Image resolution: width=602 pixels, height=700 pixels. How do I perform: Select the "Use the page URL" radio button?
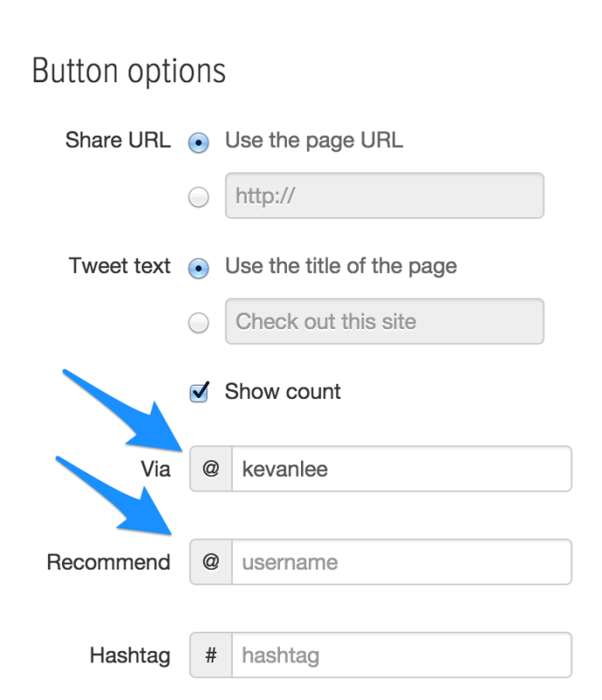tap(199, 143)
